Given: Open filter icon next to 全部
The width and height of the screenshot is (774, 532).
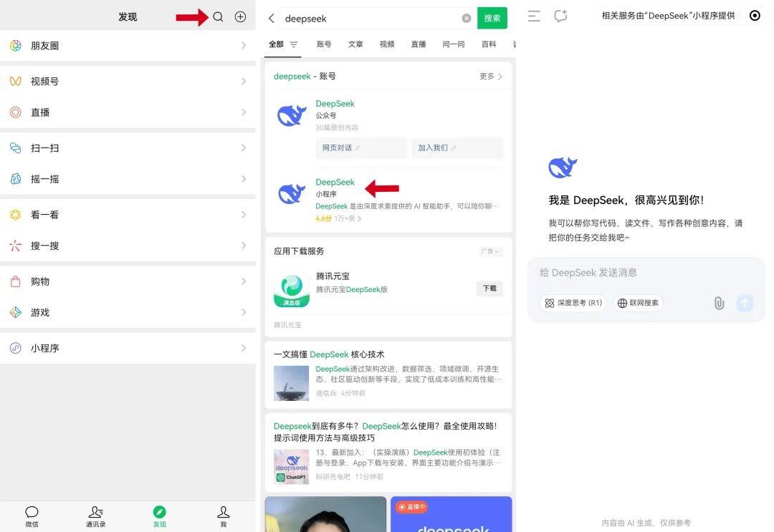Looking at the screenshot, I should [294, 44].
